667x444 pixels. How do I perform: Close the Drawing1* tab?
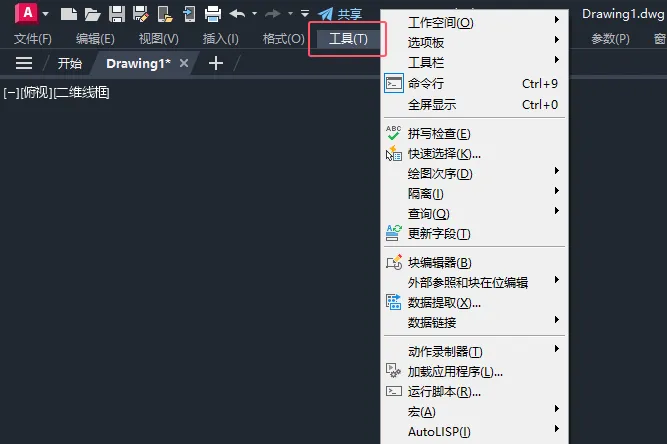(x=184, y=63)
